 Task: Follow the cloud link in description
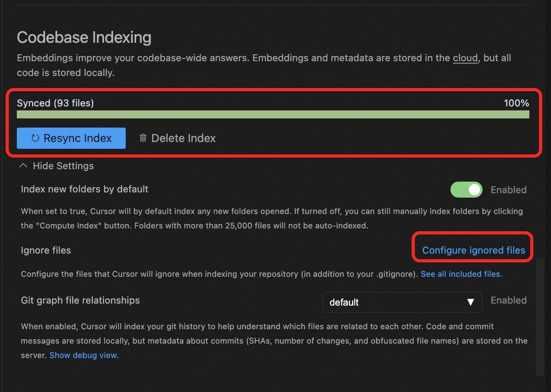tap(465, 58)
